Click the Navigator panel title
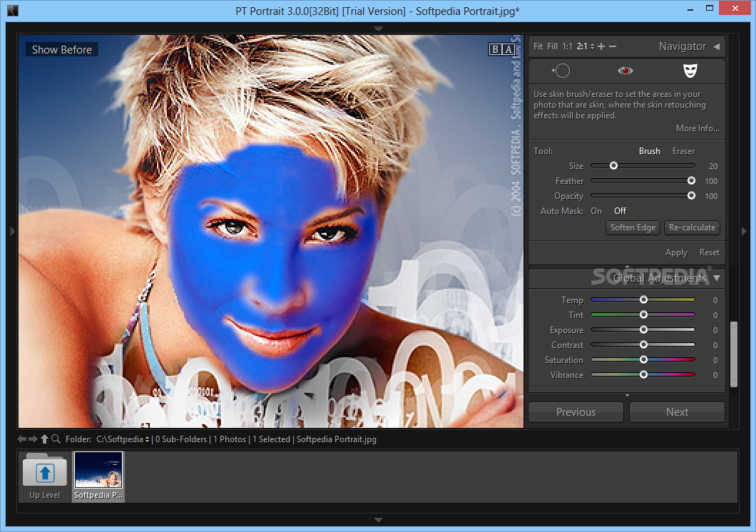The image size is (756, 532). (x=683, y=46)
